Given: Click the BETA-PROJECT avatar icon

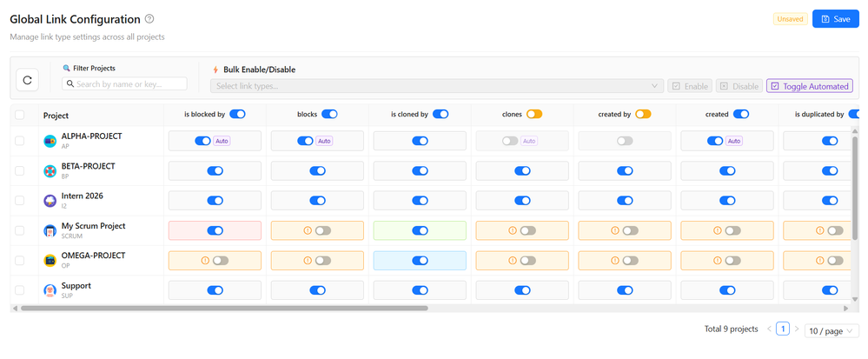Looking at the screenshot, I should point(50,170).
